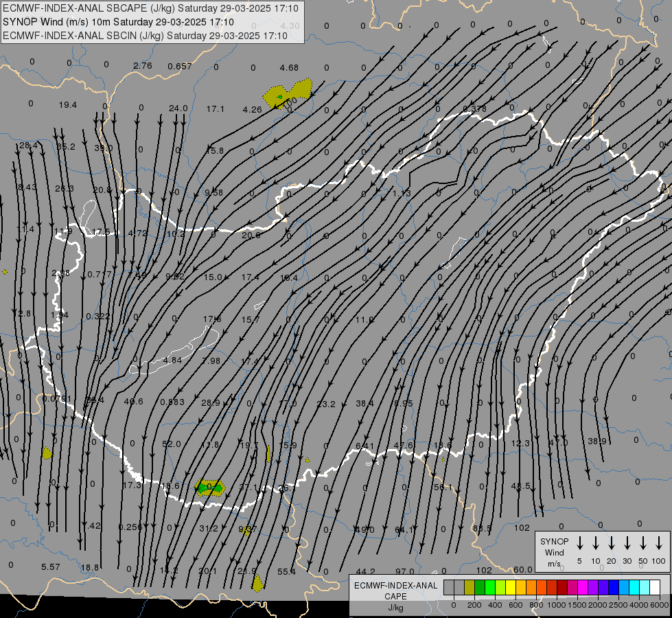Click the map value 97.0
This screenshot has height=618, width=672.
pyautogui.click(x=405, y=571)
